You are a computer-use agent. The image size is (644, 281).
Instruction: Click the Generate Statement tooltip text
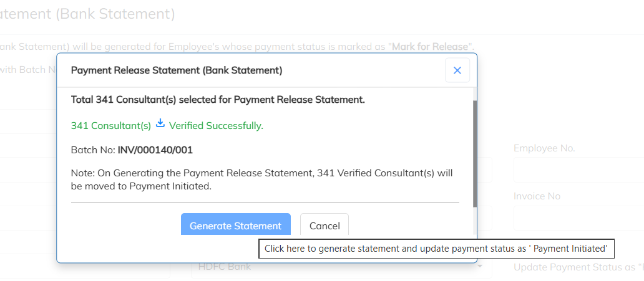(436, 248)
